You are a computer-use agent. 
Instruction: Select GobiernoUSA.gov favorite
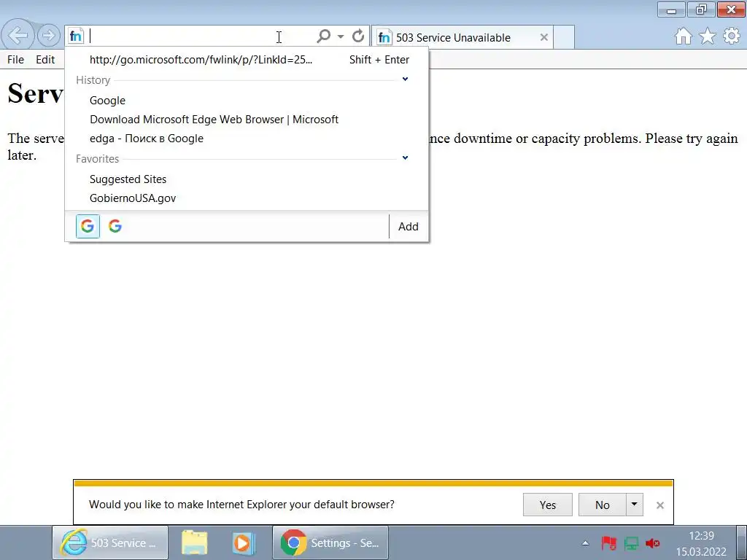[247, 198]
